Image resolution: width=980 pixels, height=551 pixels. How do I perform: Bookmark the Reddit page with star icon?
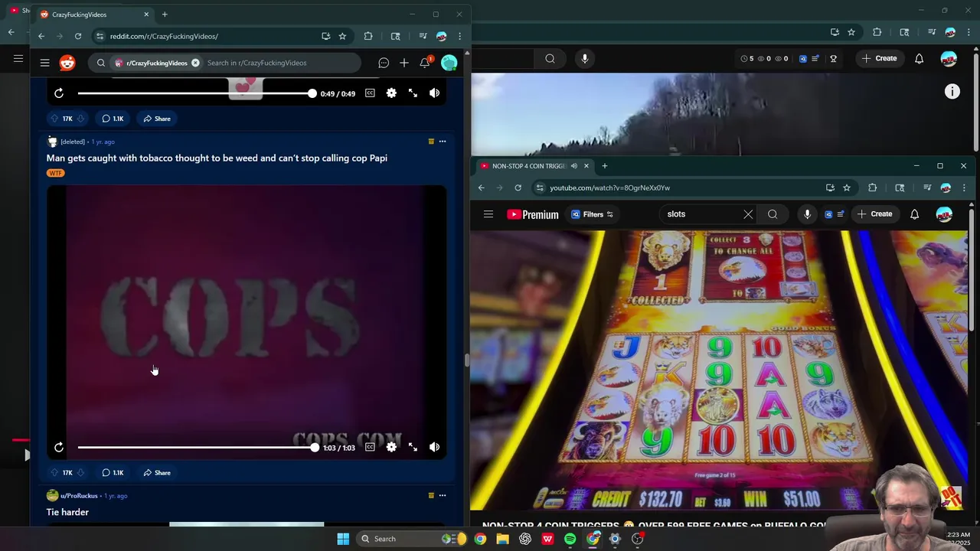click(x=342, y=36)
